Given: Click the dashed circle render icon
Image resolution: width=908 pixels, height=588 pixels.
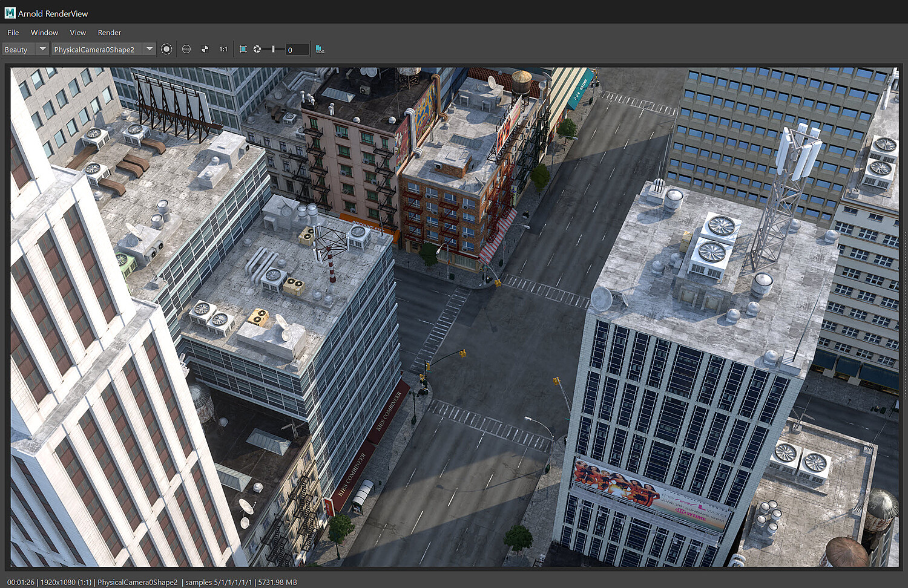Looking at the screenshot, I should point(166,49).
